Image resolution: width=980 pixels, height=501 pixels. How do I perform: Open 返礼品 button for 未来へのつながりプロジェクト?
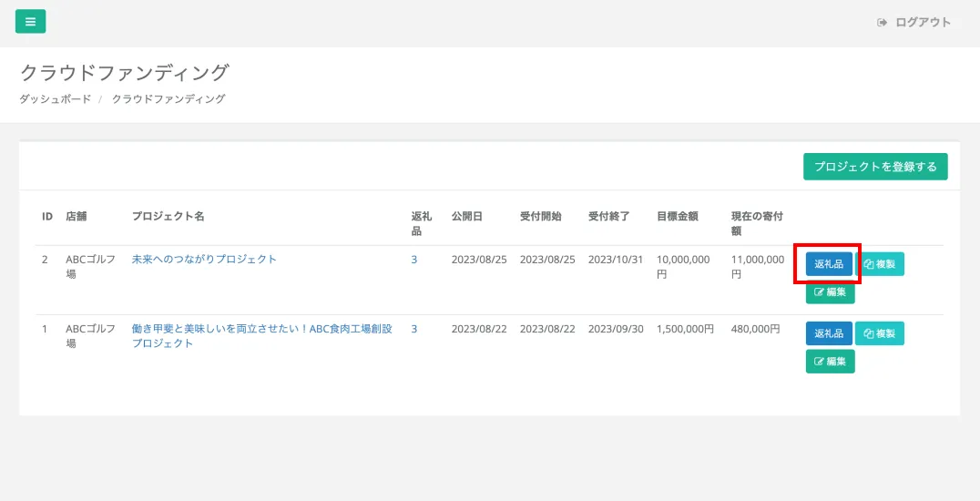click(x=829, y=264)
